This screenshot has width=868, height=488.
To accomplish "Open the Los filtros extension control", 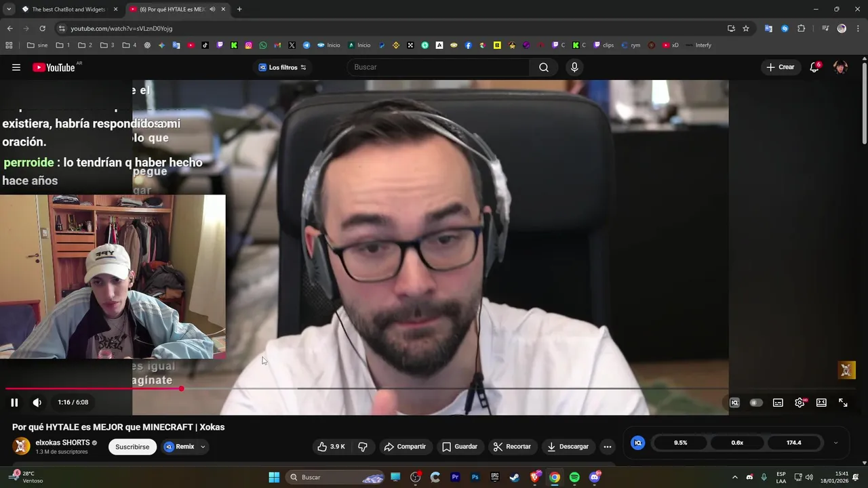I will (282, 67).
